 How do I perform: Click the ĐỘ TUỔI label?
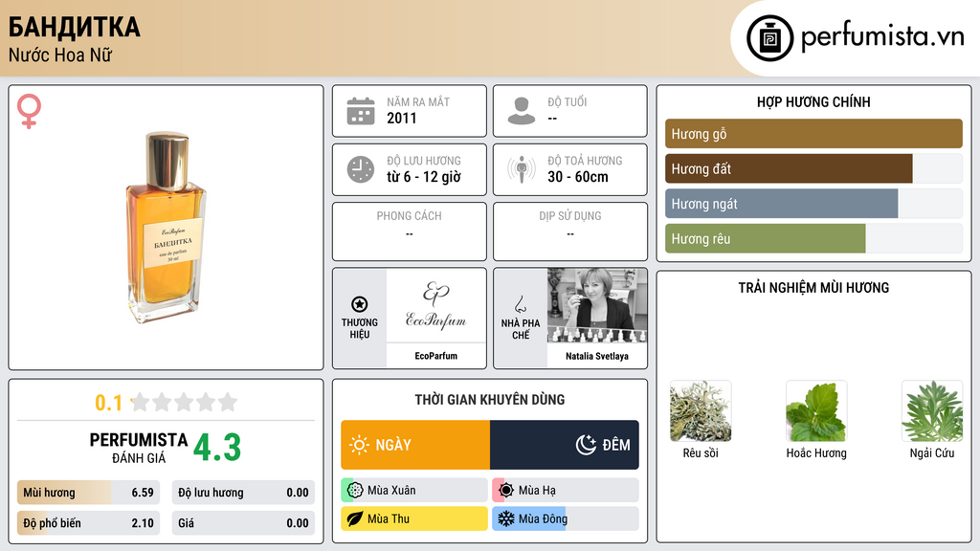pyautogui.click(x=568, y=101)
